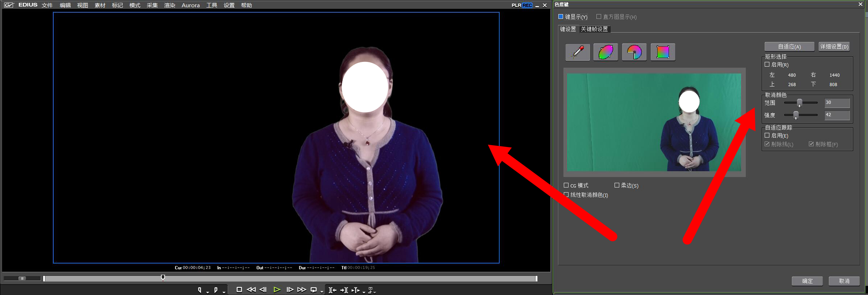Open the 模式 menu
Screen dimensions: 868x295
pyautogui.click(x=135, y=5)
